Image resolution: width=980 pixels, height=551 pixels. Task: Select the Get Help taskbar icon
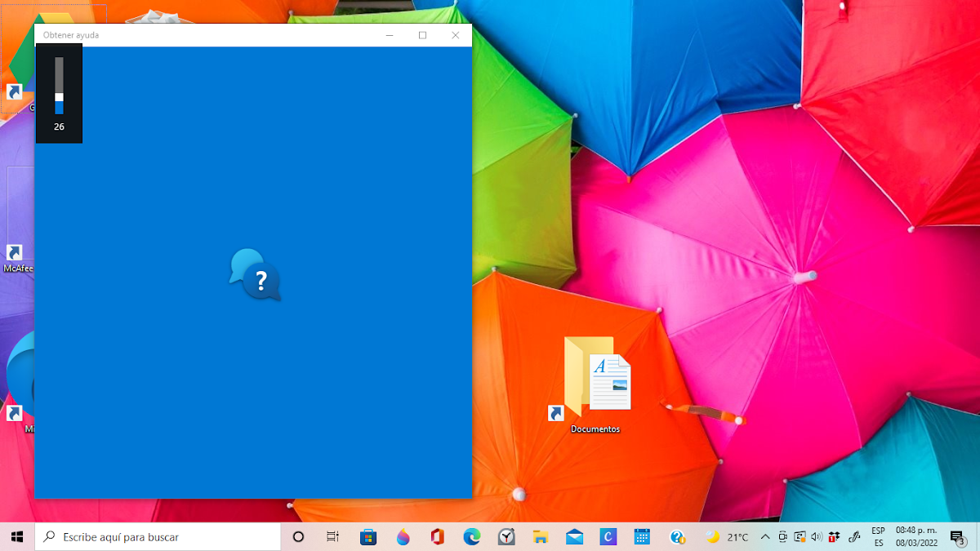pos(677,536)
